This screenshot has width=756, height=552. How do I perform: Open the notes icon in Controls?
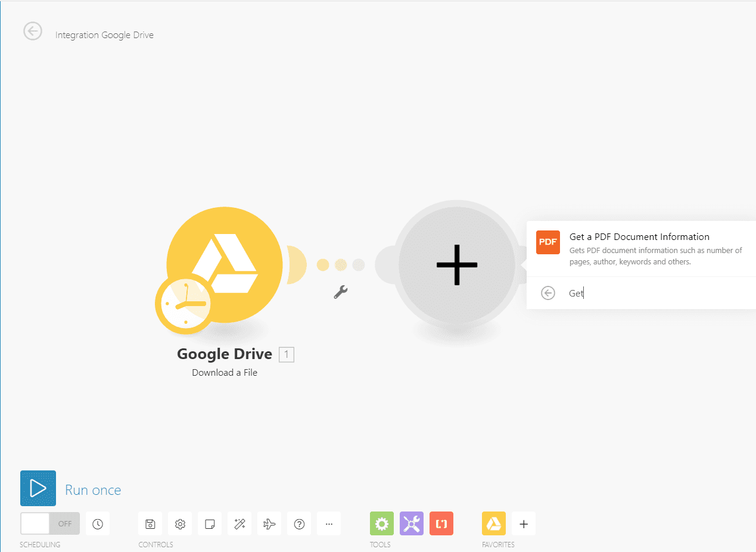coord(210,524)
